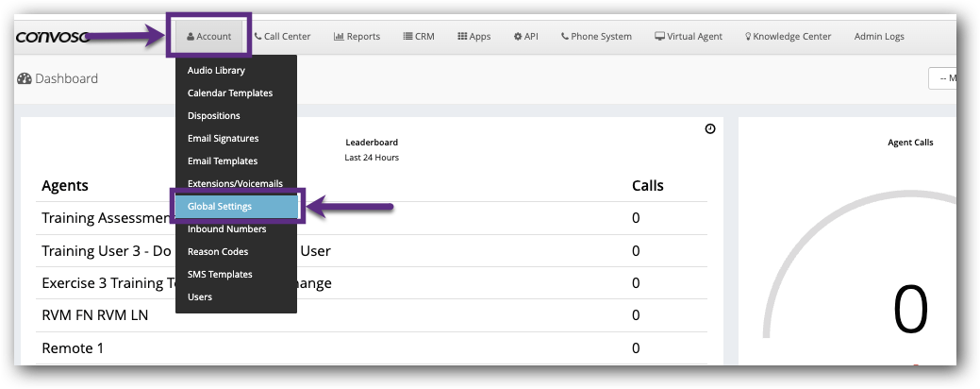Open the CRM menu
Screen dimensions: 980x389
pyautogui.click(x=419, y=36)
